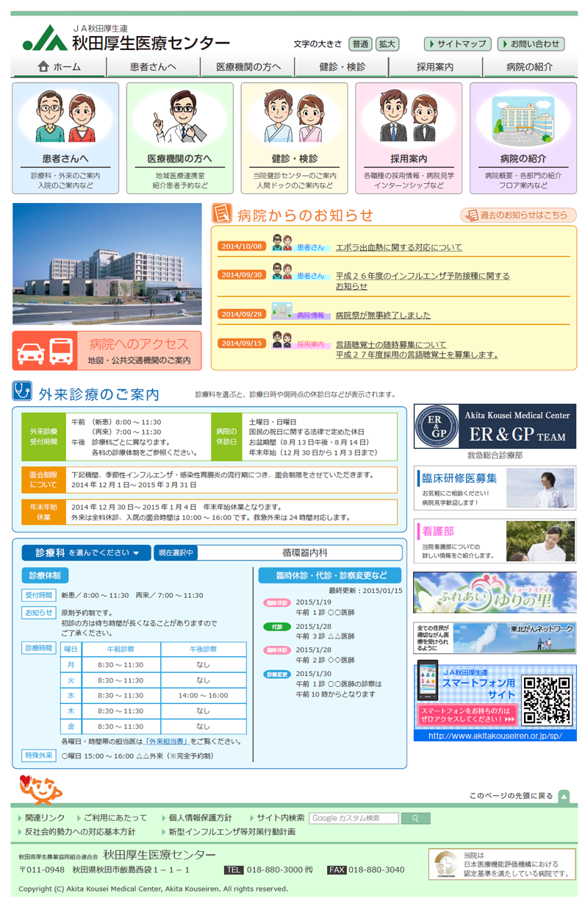Click the stethoscope icon beside 外来診療のご案内
Screen dimensions: 588x907
pyautogui.click(x=22, y=391)
